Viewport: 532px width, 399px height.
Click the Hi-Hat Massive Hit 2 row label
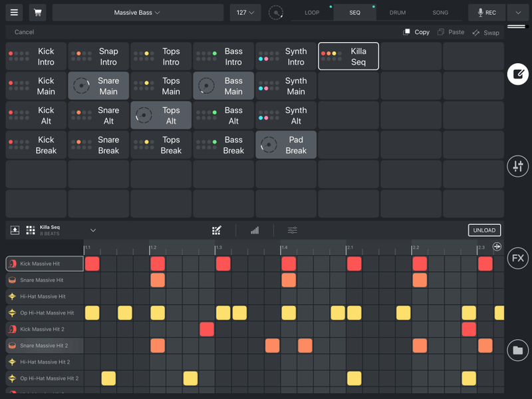[45, 362]
